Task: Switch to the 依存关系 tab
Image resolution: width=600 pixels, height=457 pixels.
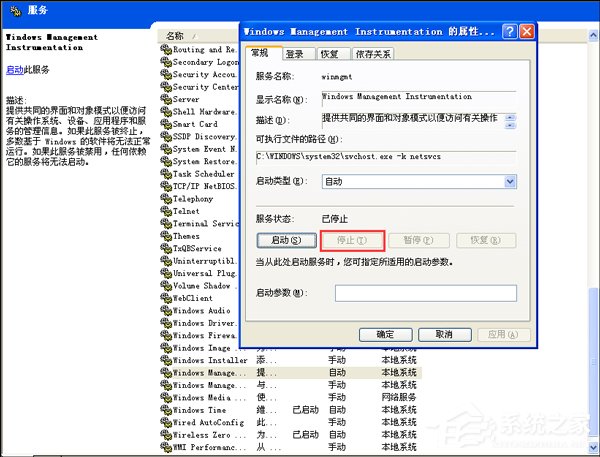Action: point(373,54)
